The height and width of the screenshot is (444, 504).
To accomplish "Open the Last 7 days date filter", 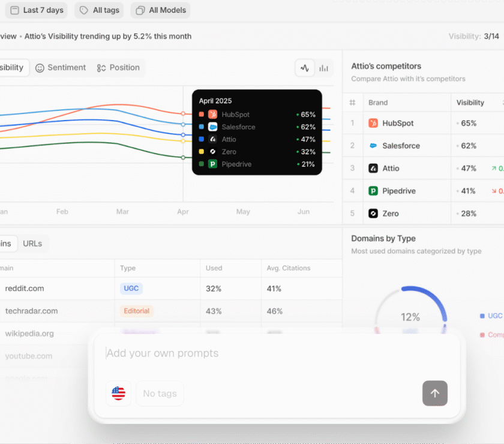I will [x=37, y=10].
